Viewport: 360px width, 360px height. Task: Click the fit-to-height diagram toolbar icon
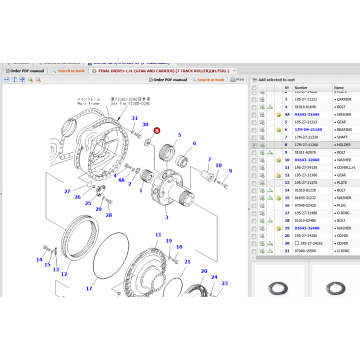coord(14,79)
